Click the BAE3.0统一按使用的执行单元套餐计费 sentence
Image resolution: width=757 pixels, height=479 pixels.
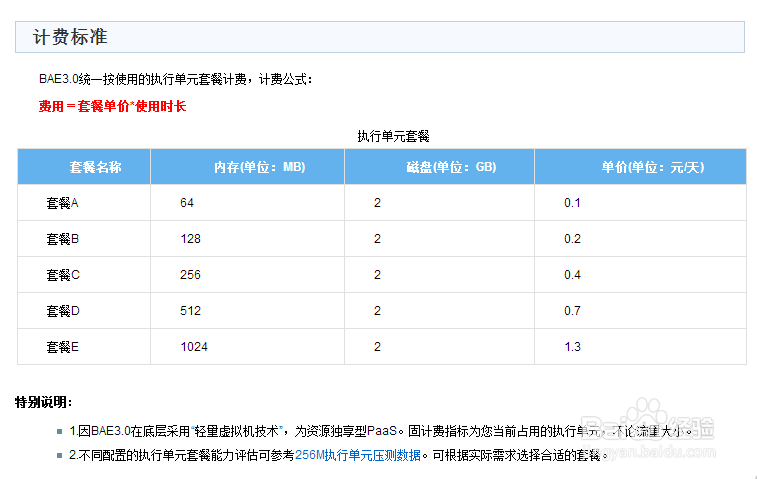click(176, 79)
